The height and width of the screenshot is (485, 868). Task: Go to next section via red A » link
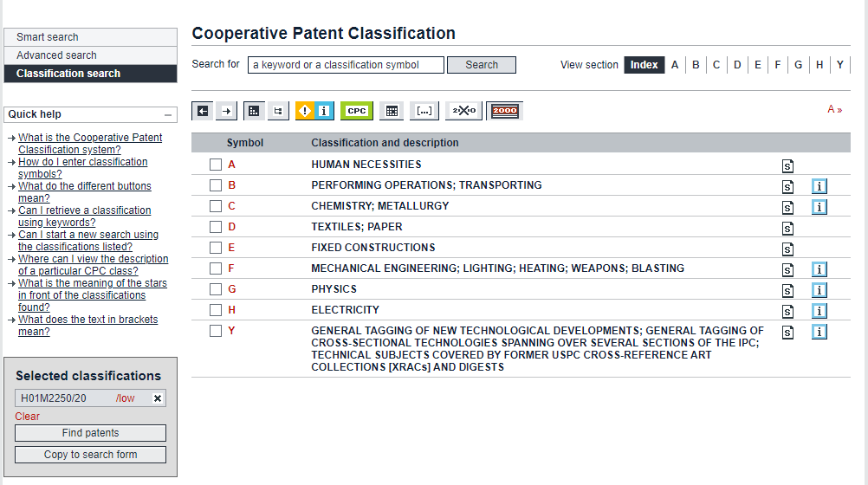(835, 109)
